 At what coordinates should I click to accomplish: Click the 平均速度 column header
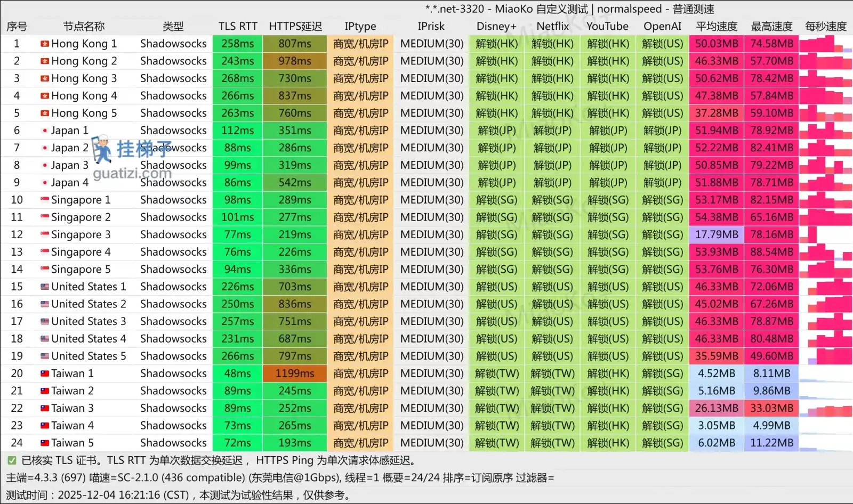pyautogui.click(x=717, y=26)
